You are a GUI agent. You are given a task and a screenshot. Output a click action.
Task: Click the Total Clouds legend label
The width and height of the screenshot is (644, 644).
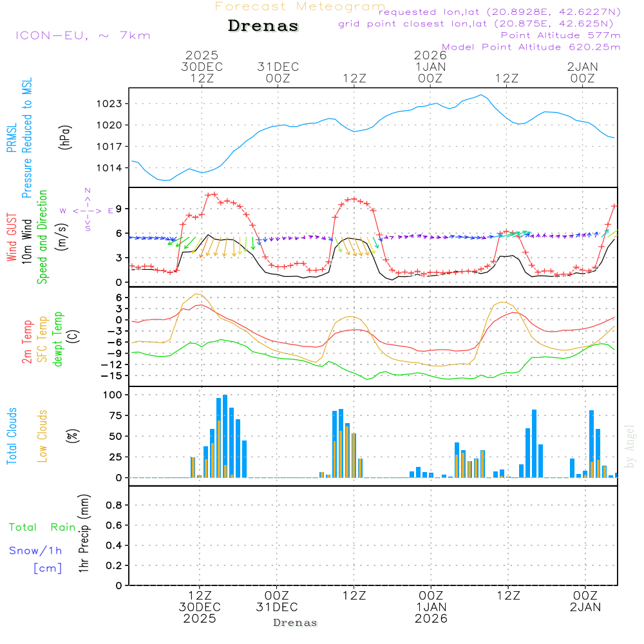pos(11,436)
